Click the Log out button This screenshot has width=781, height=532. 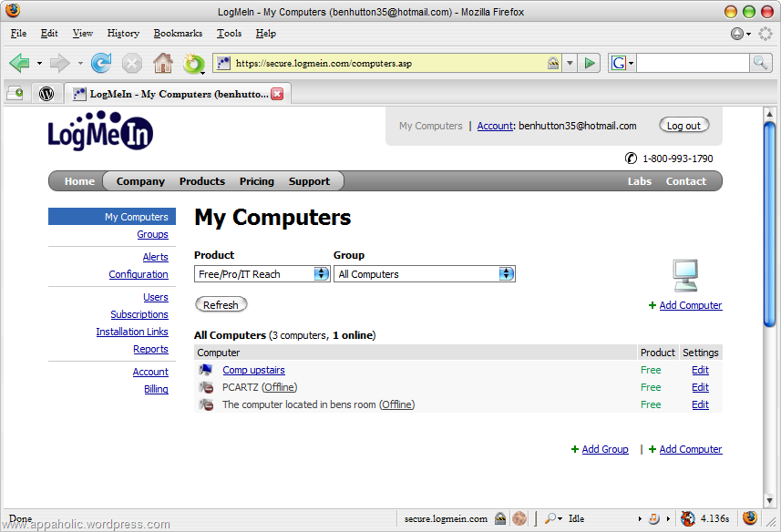[x=683, y=126]
